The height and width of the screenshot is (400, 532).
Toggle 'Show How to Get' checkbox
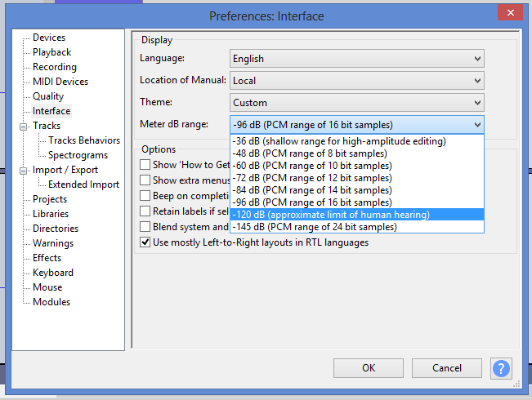pos(145,165)
